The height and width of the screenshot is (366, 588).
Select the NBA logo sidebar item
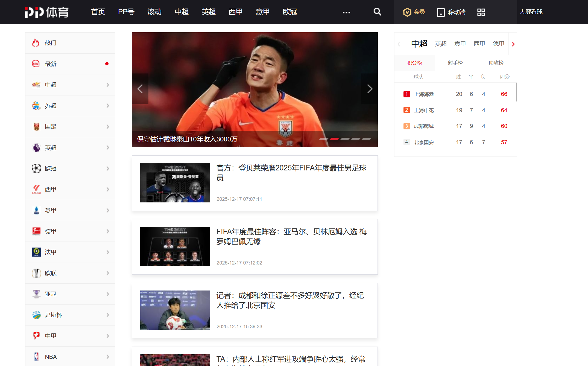coord(36,357)
